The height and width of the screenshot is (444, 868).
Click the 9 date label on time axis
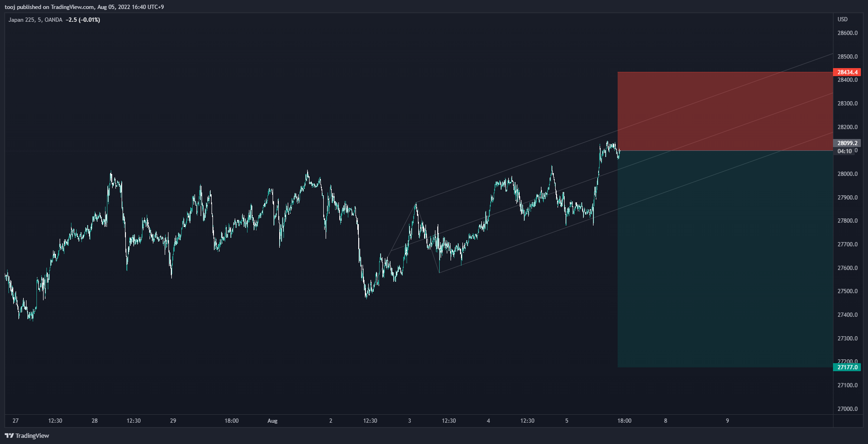[727, 421]
